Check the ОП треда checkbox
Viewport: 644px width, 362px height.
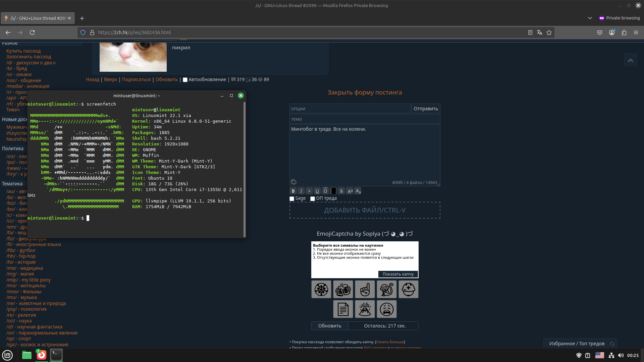(x=313, y=199)
